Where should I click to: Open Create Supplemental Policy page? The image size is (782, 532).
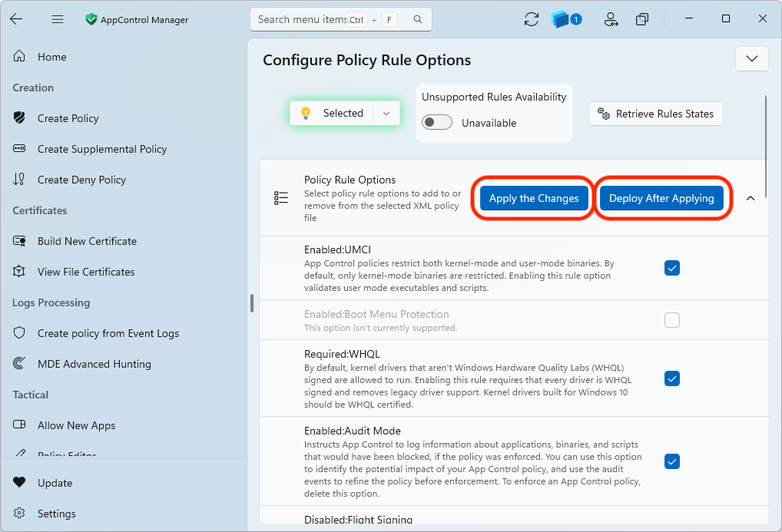[x=102, y=149]
